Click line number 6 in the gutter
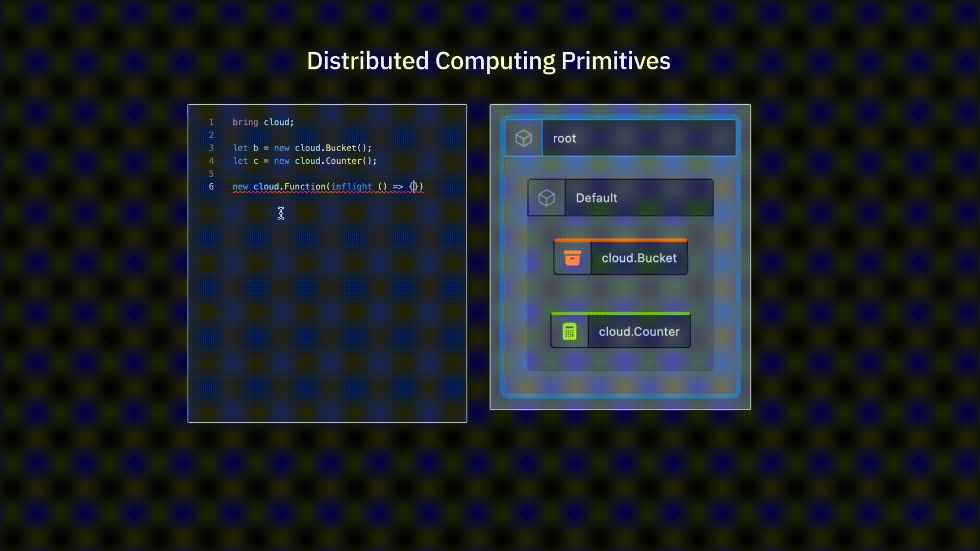Viewport: 980px width, 551px height. (211, 187)
